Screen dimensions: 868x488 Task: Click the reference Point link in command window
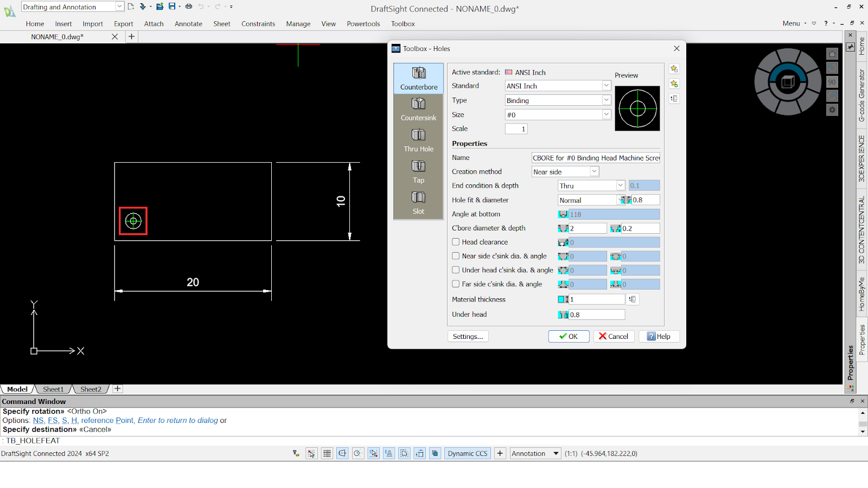(107, 420)
